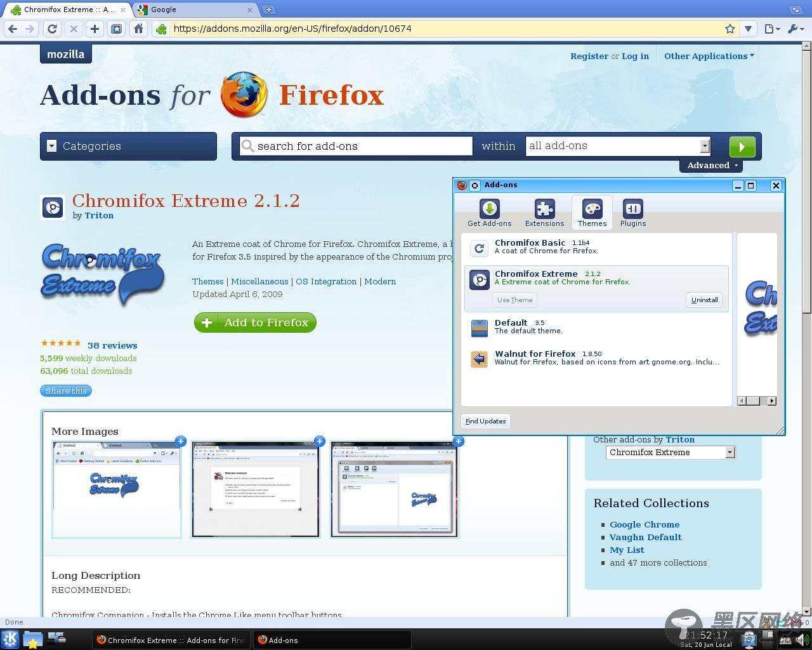Open the URL bar history dropdown arrow

[x=749, y=29]
